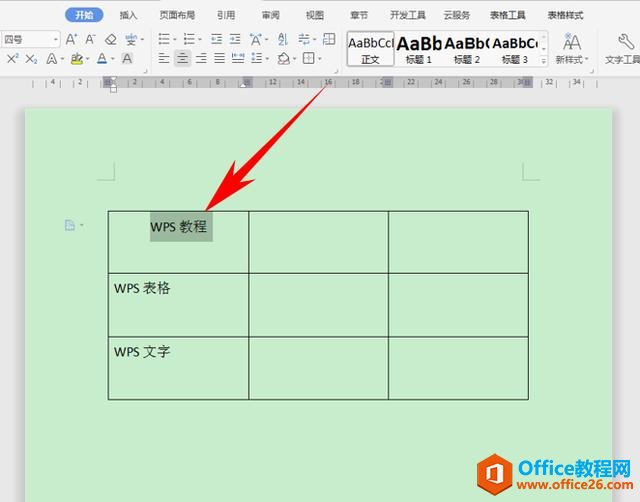Click the phonetic guide 变 icon

[131, 40]
